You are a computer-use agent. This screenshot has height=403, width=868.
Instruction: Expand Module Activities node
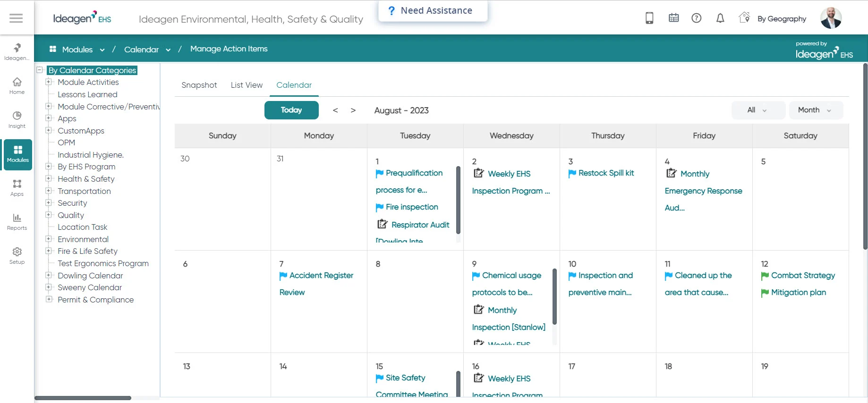tap(49, 82)
